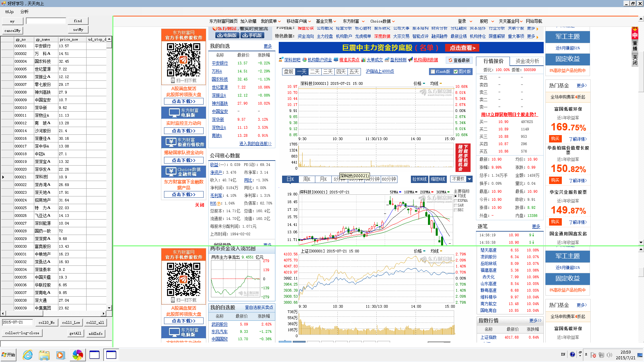Focus the search input next to my
This screenshot has width=644, height=362.
tap(46, 21)
